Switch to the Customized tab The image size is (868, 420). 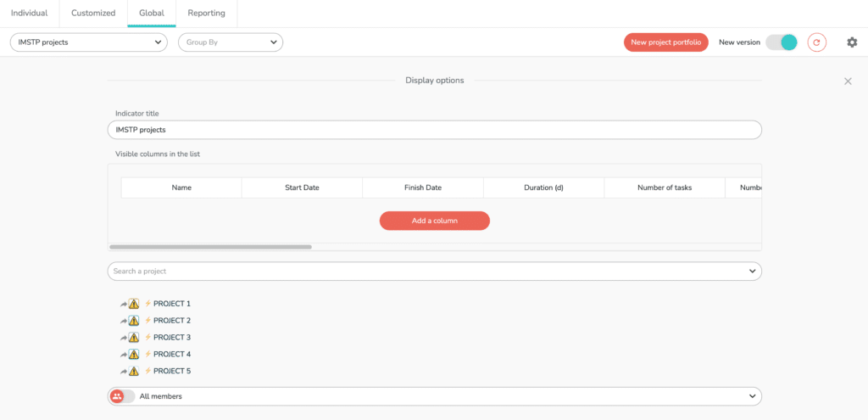93,14
